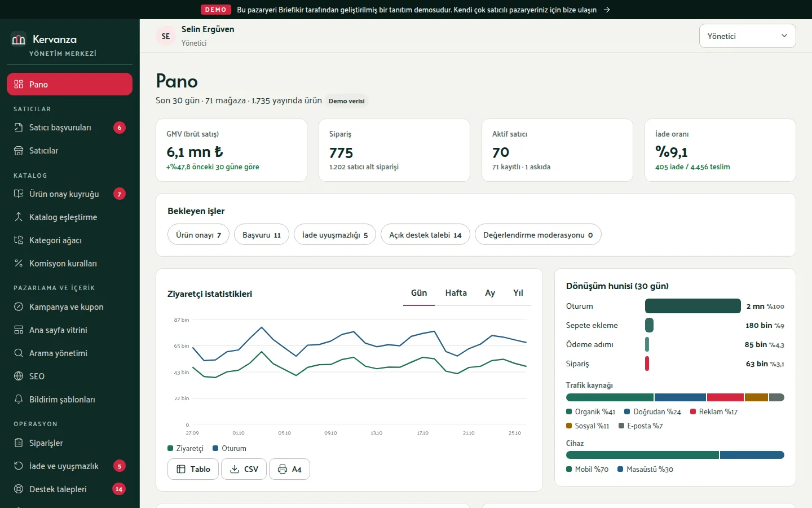Follow the demo banner arrow link
The height and width of the screenshot is (508, 812).
[x=607, y=10]
